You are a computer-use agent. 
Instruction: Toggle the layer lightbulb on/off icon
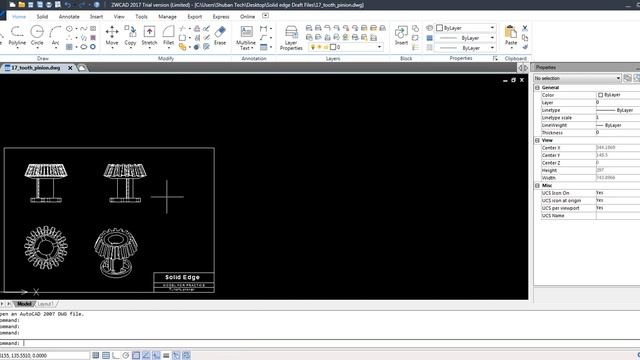pyautogui.click(x=313, y=47)
